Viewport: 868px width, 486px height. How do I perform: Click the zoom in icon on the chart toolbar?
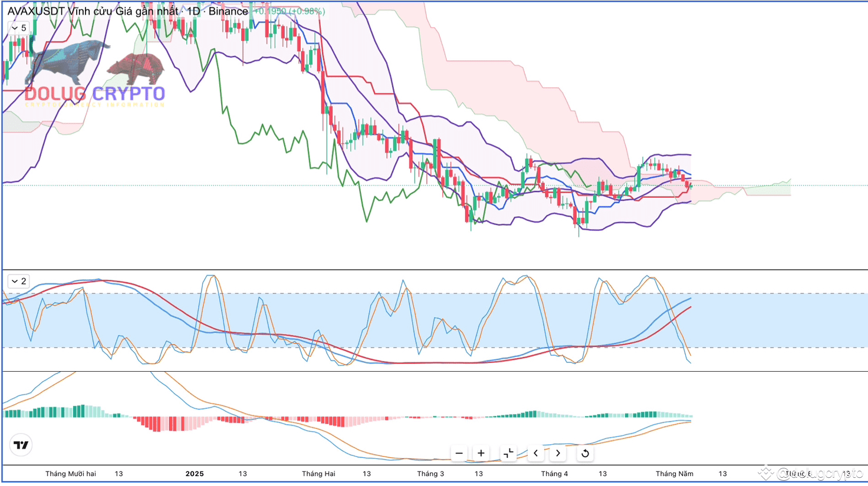(481, 453)
